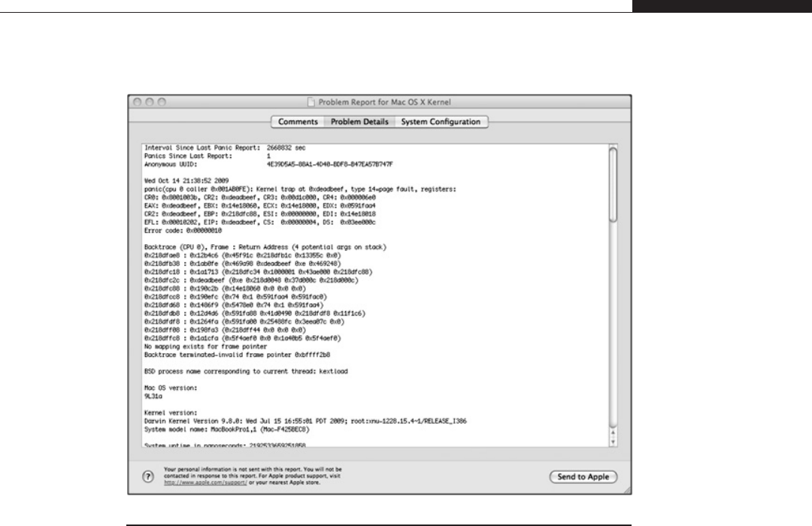Image resolution: width=812 pixels, height=526 pixels.
Task: Click the 'Error code: 0x00000010' line
Action: tap(183, 231)
